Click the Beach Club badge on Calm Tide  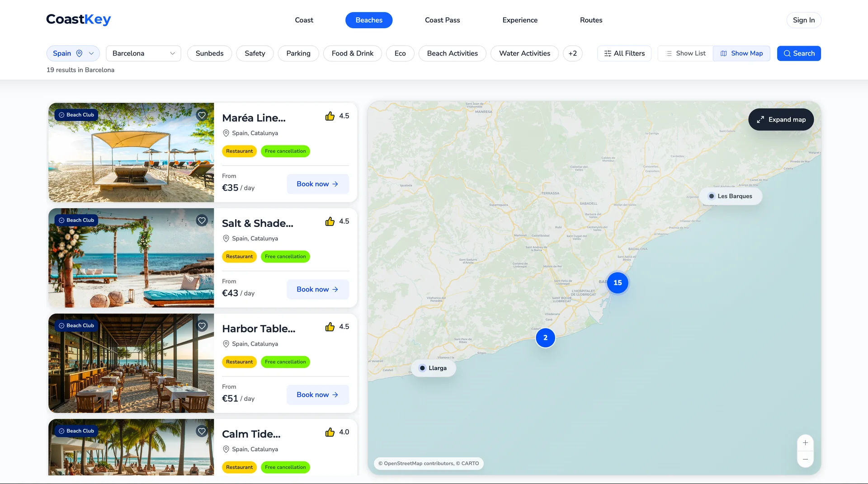tap(76, 431)
